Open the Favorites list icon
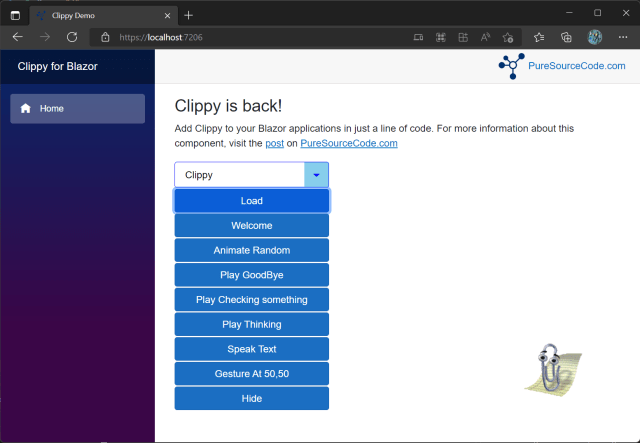 pos(539,38)
